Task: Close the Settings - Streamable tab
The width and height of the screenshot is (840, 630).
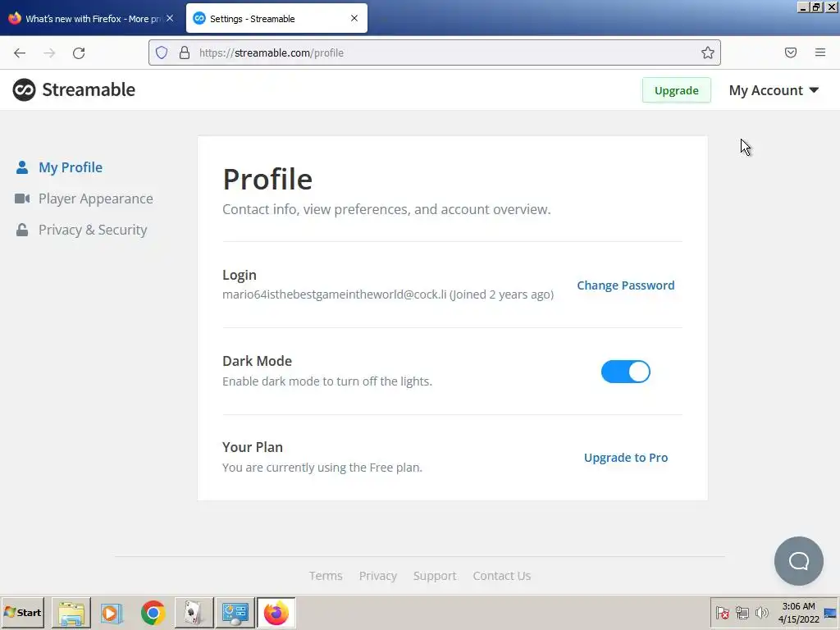Action: coord(354,18)
